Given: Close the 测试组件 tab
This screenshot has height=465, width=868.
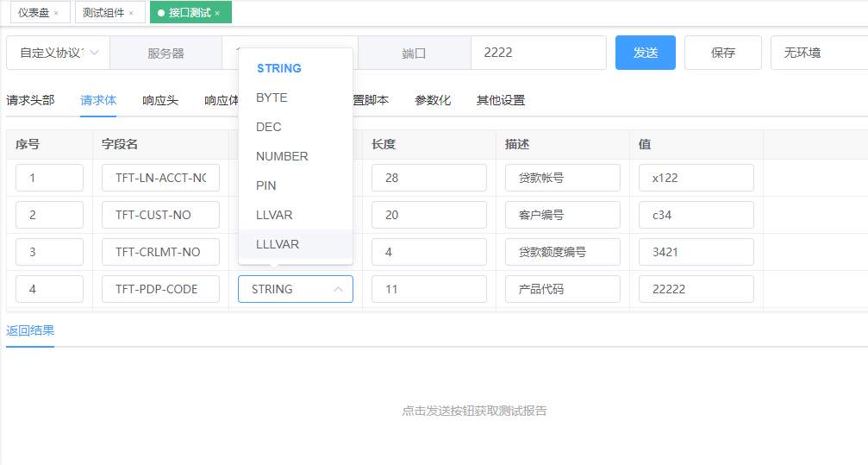Looking at the screenshot, I should [131, 14].
